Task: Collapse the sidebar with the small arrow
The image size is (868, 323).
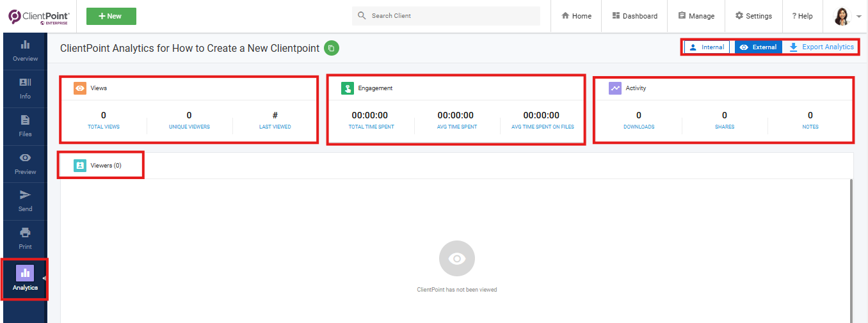Action: 44,278
